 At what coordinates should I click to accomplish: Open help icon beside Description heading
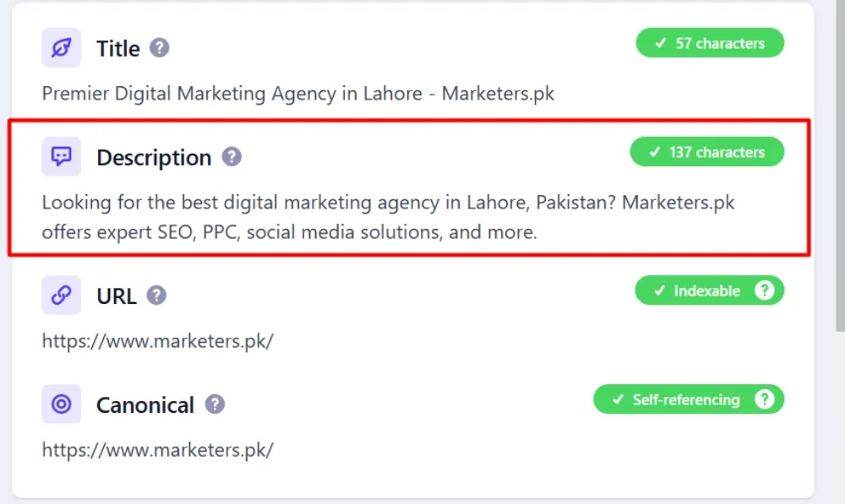click(232, 157)
